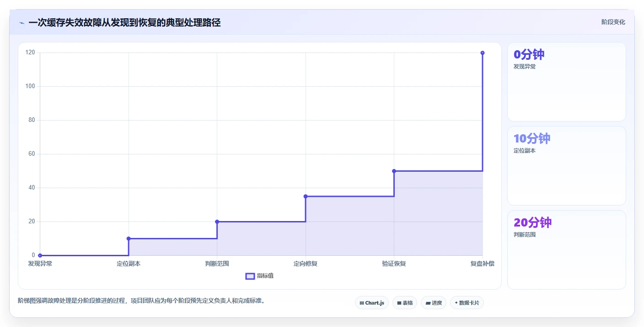Viewport: 644px width, 327px height.
Task: Click the y-axis value 100
Action: pos(30,86)
